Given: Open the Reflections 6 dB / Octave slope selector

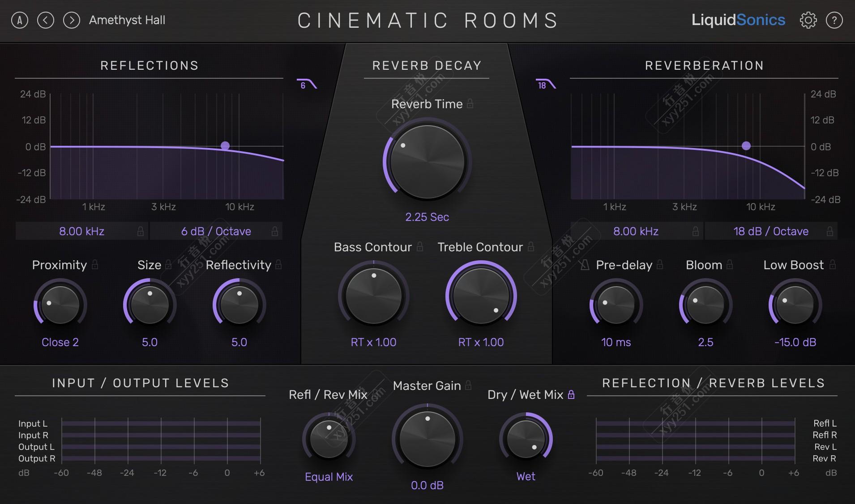Looking at the screenshot, I should tap(216, 231).
